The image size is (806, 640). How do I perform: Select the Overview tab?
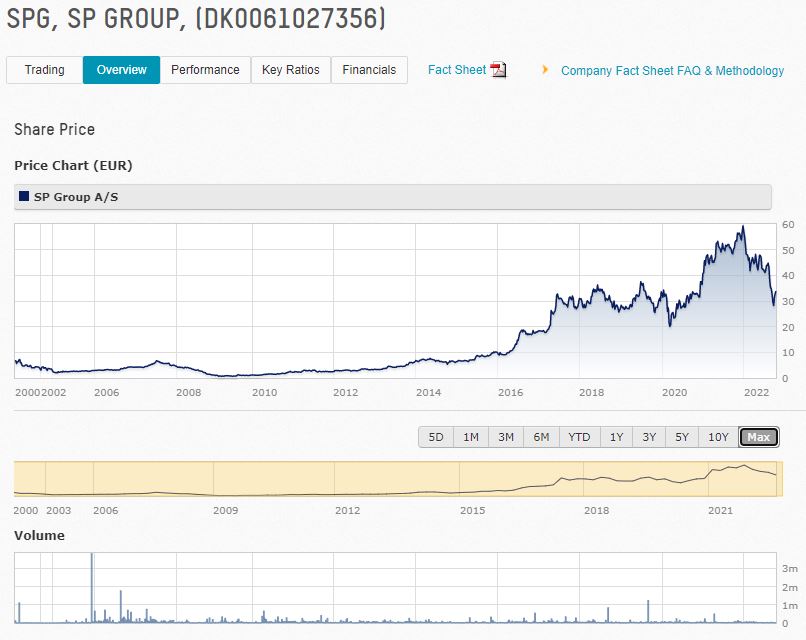coord(121,70)
